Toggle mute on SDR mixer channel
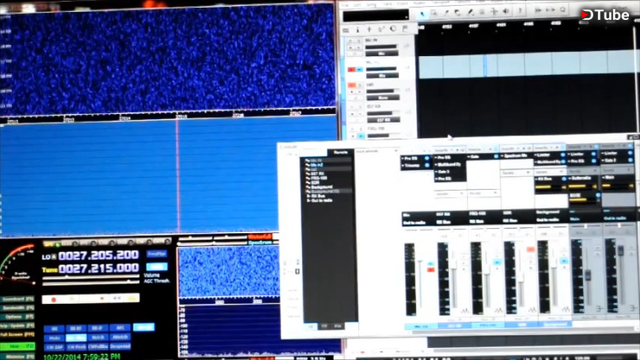This screenshot has width=640, height=360. coord(531,249)
